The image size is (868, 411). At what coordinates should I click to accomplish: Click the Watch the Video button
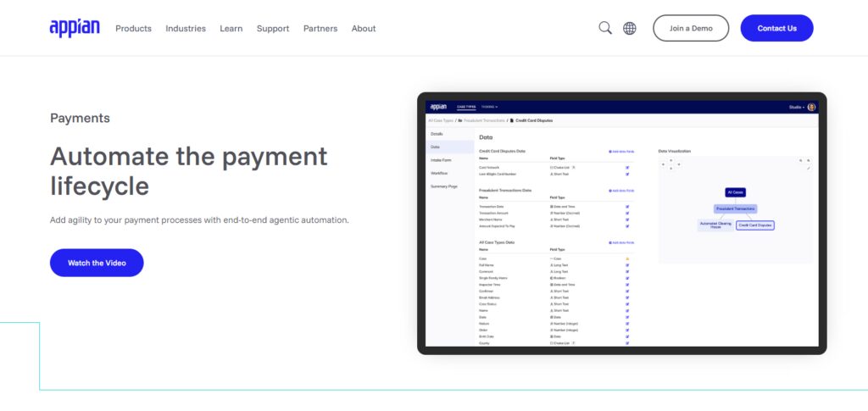(97, 263)
